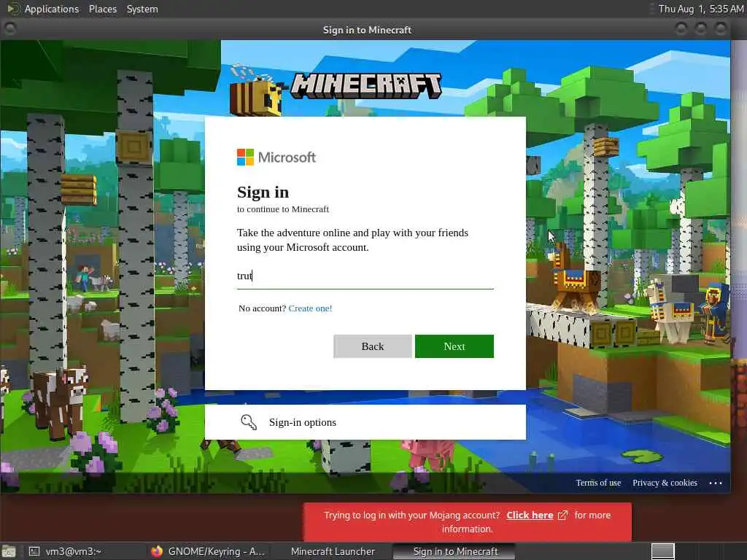
Task: Follow the Click here Mojang account link
Action: 530,515
